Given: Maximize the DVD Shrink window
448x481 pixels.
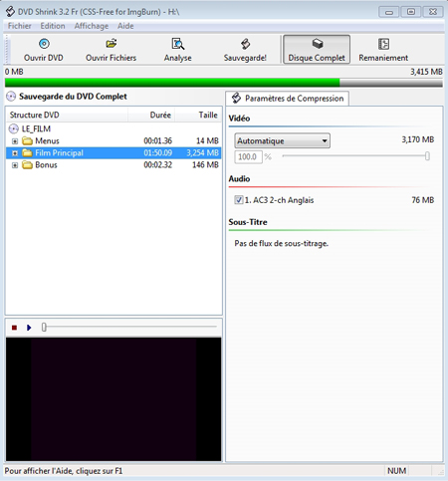Looking at the screenshot, I should [411, 12].
